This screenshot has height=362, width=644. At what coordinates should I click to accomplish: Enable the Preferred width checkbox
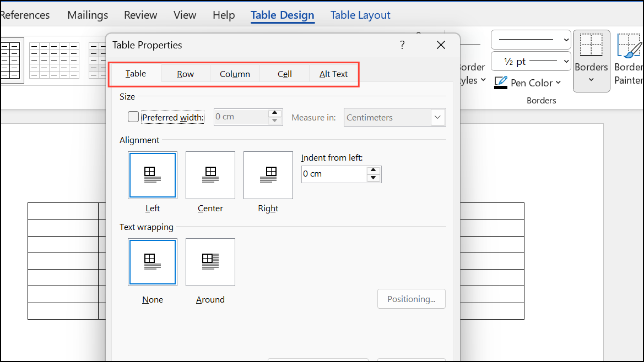(133, 117)
